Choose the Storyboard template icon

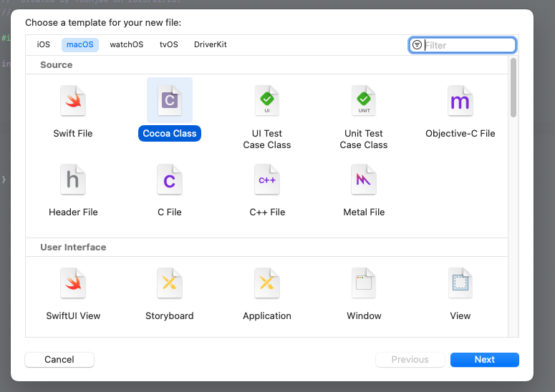[170, 283]
